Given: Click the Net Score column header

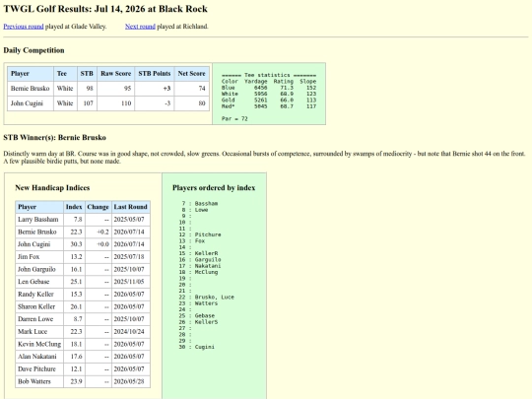Looking at the screenshot, I should (x=192, y=74).
